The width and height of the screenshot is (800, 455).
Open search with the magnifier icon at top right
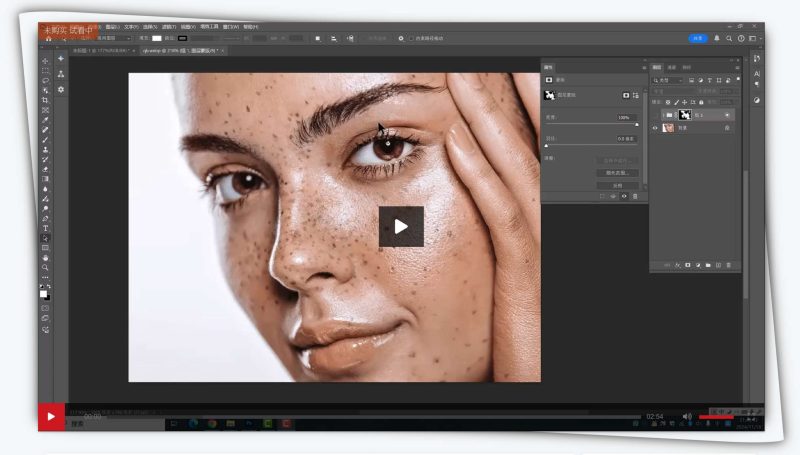click(729, 38)
